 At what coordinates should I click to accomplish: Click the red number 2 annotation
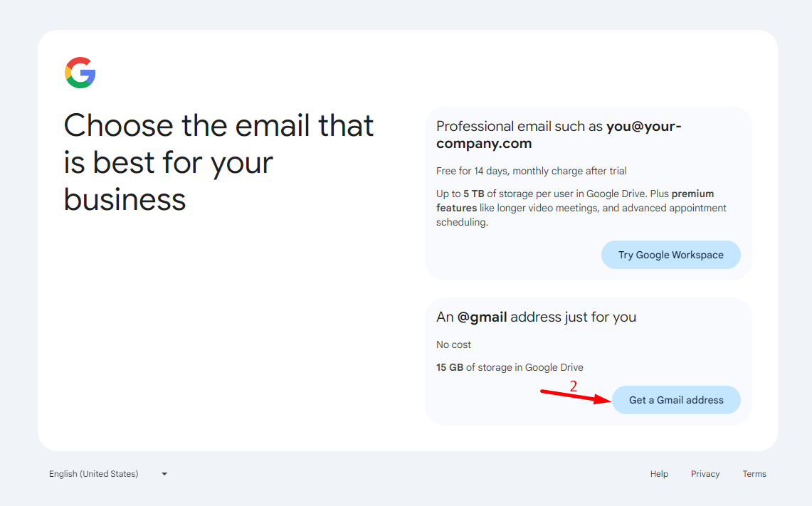coord(574,386)
